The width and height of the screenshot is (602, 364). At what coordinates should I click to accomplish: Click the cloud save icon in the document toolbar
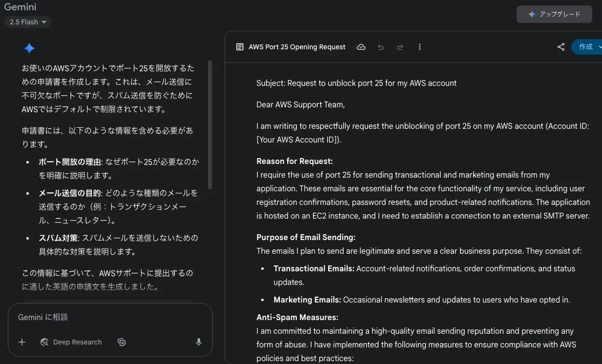tap(361, 47)
